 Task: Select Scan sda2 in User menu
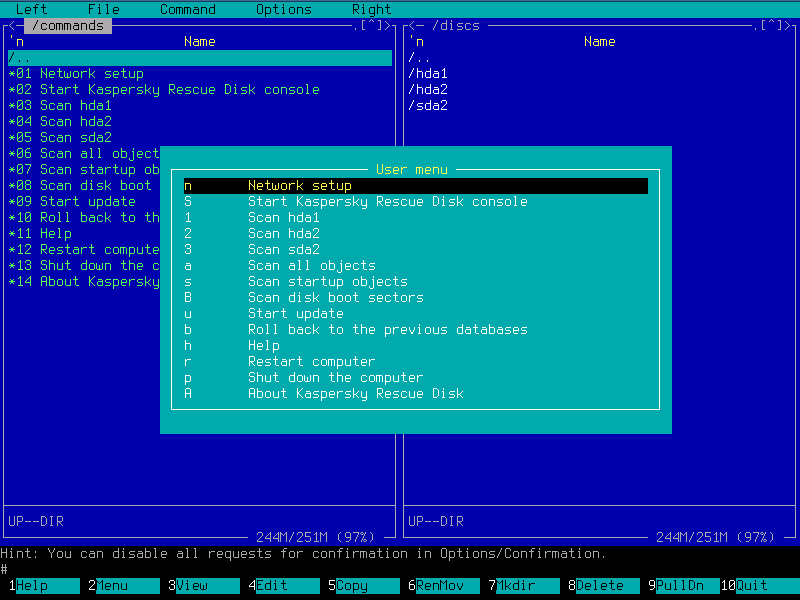point(416,249)
